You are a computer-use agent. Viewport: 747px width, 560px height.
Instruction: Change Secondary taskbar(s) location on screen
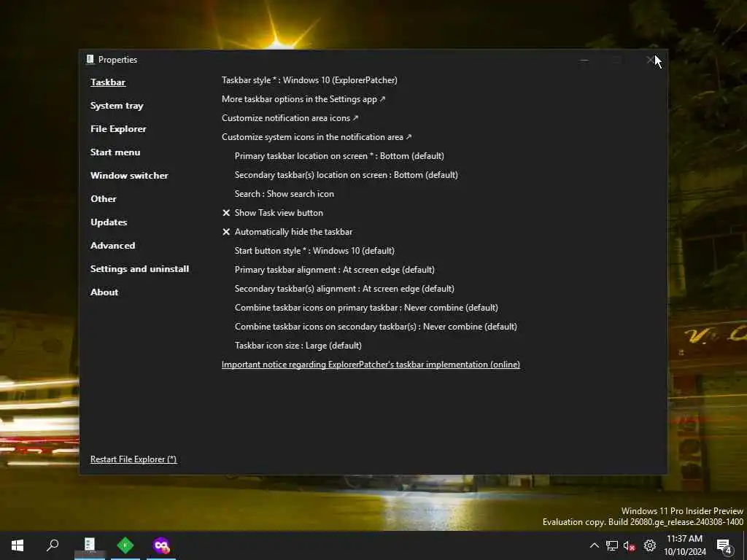(347, 175)
